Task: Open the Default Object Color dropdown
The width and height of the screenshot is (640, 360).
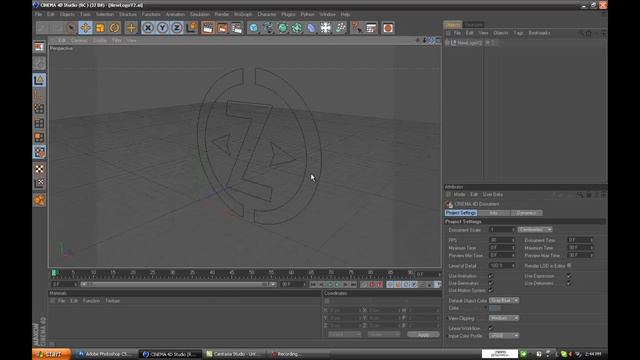Action: 504,300
